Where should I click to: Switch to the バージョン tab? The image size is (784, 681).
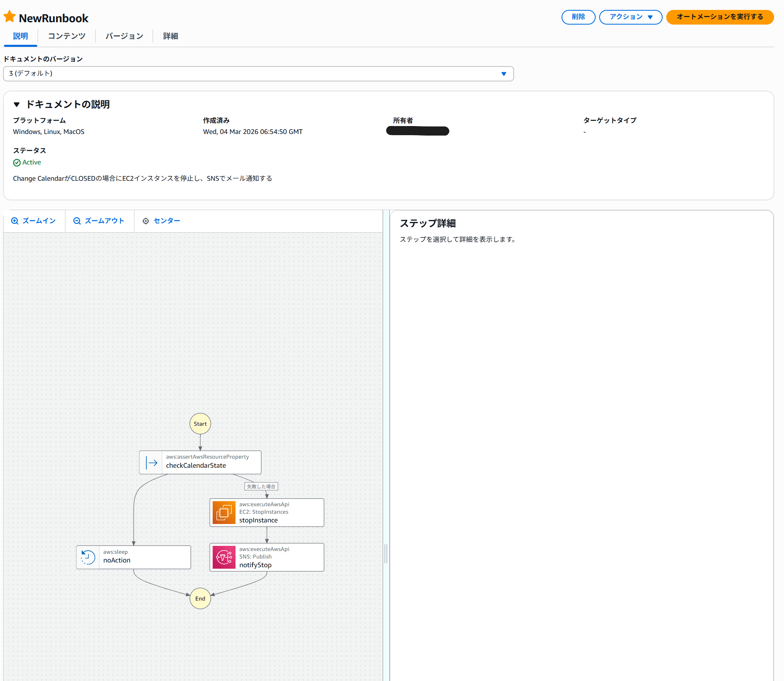pyautogui.click(x=124, y=36)
